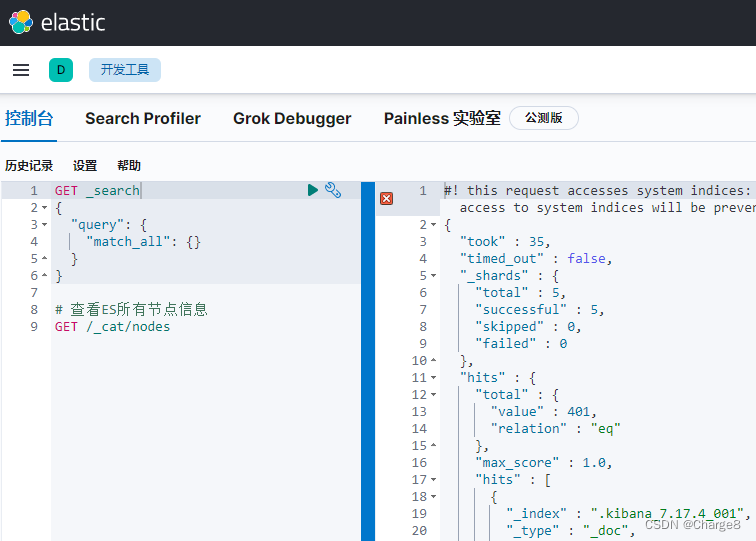This screenshot has height=541, width=756.
Task: Click the "failed" : 0 line
Action: [x=521, y=344]
